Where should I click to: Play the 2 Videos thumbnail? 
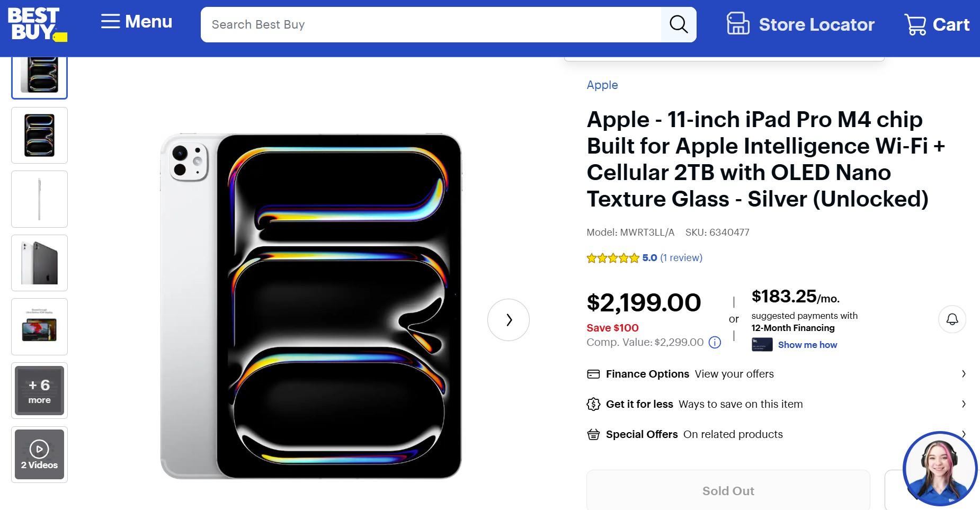(x=39, y=454)
